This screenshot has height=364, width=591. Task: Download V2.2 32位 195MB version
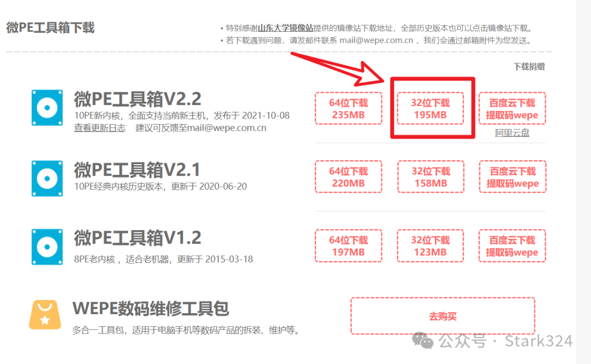coord(431,108)
